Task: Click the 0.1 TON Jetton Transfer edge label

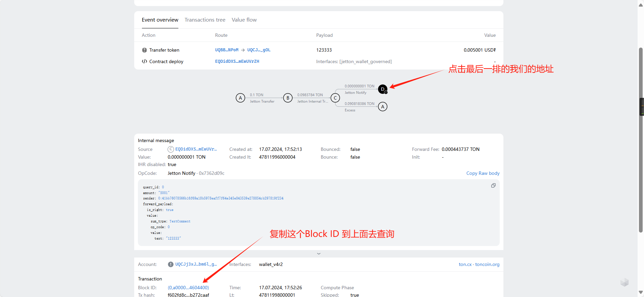Action: click(x=262, y=98)
